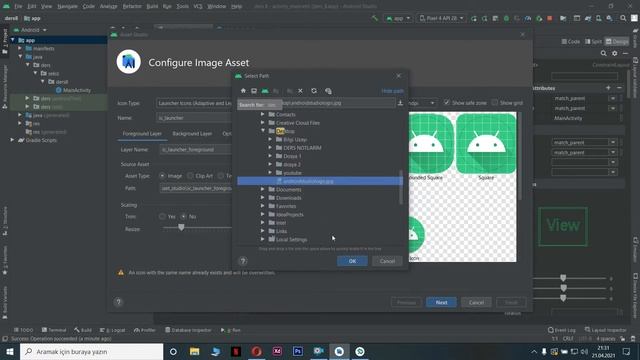Open Adobe XD from taskbar
Viewport: 640px width, 360px height.
click(277, 351)
